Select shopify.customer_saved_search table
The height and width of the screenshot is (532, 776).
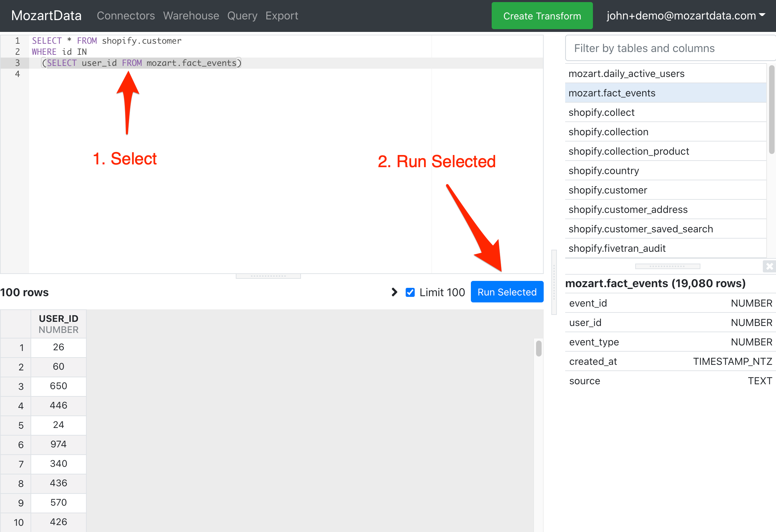[666, 229]
